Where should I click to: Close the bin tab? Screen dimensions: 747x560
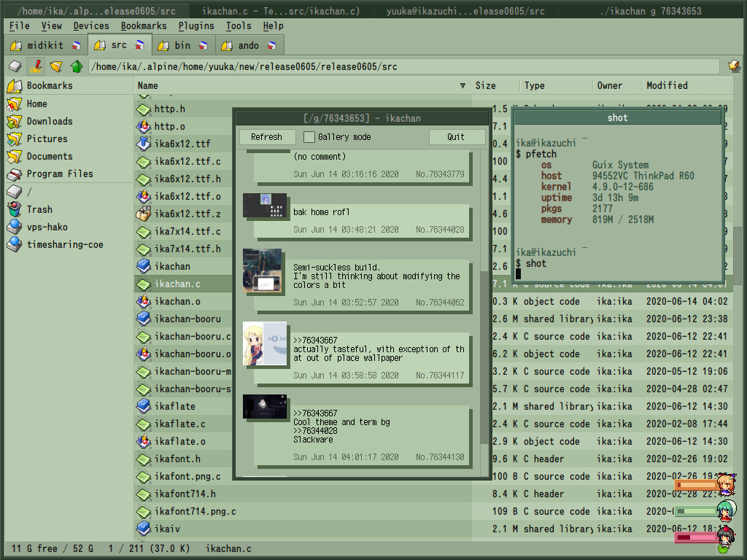click(x=204, y=45)
